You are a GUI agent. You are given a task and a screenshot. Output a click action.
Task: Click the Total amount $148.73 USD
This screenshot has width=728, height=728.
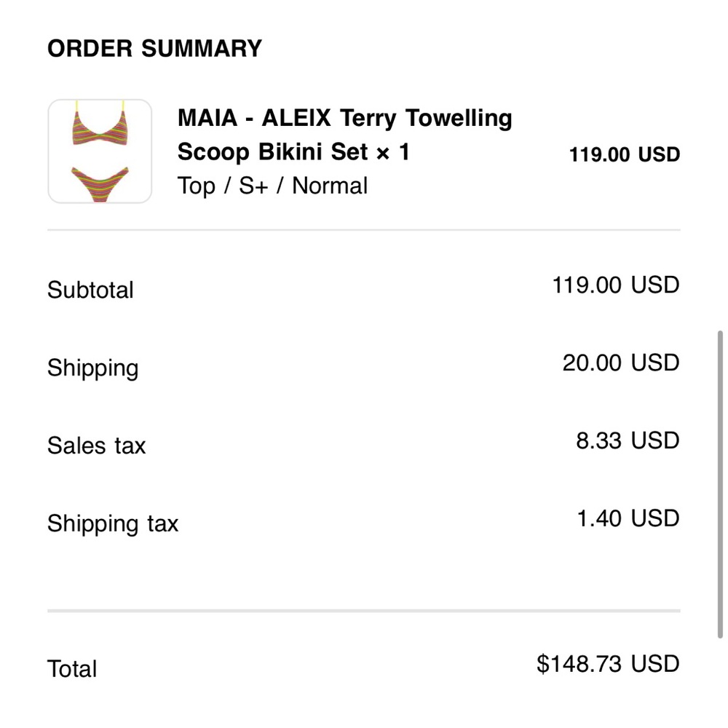click(608, 664)
